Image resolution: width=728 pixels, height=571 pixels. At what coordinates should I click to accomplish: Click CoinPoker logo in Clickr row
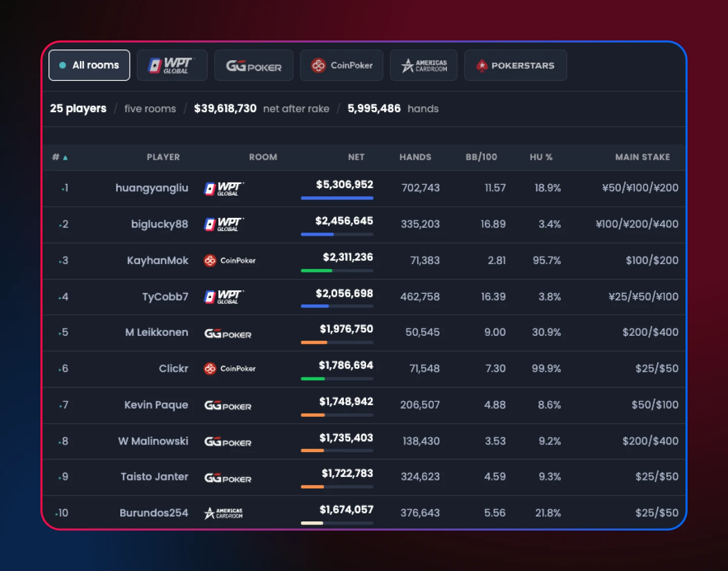pos(230,369)
